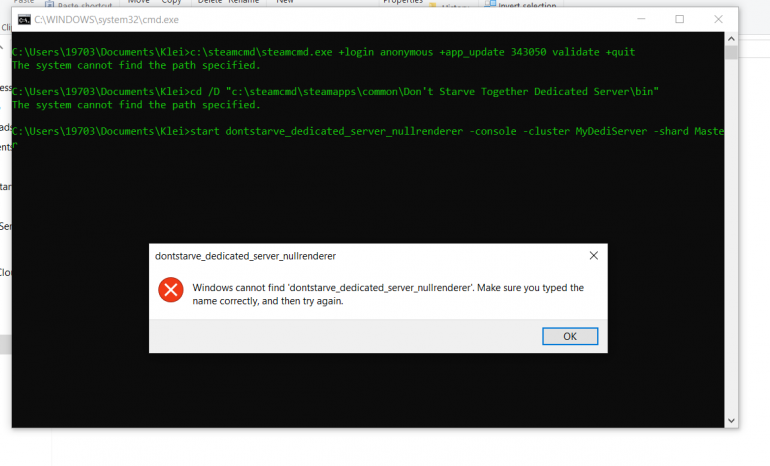
Task: Click the cd /D steamapps command line
Action: click(335, 92)
